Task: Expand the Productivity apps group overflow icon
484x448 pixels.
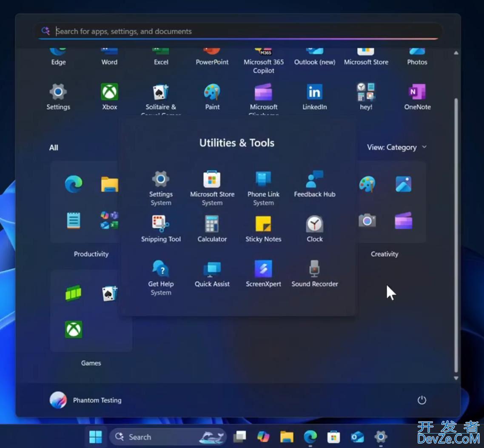Action: pyautogui.click(x=110, y=220)
